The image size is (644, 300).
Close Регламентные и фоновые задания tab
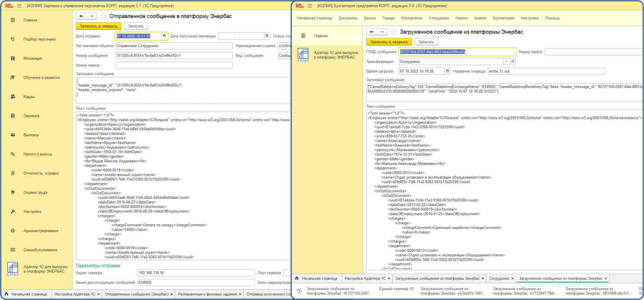pos(240,294)
